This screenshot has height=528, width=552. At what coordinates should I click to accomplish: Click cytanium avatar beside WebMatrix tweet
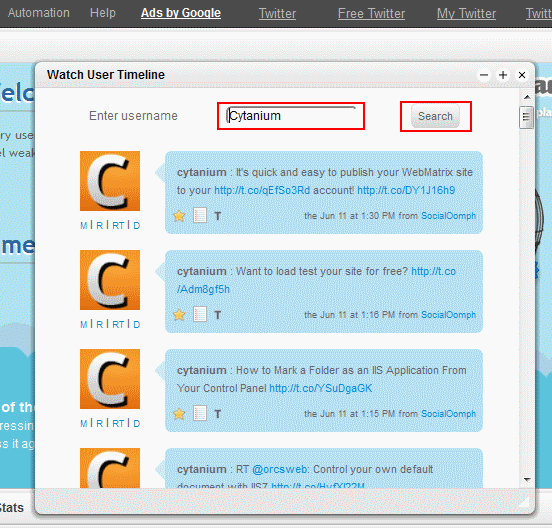pos(110,181)
